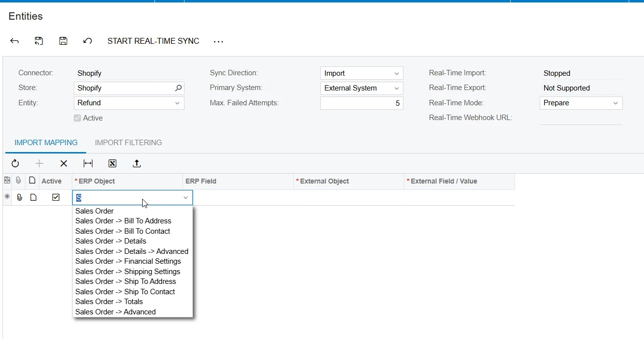Click the grid header save-layout icon
The height and width of the screenshot is (339, 644).
[x=7, y=181]
